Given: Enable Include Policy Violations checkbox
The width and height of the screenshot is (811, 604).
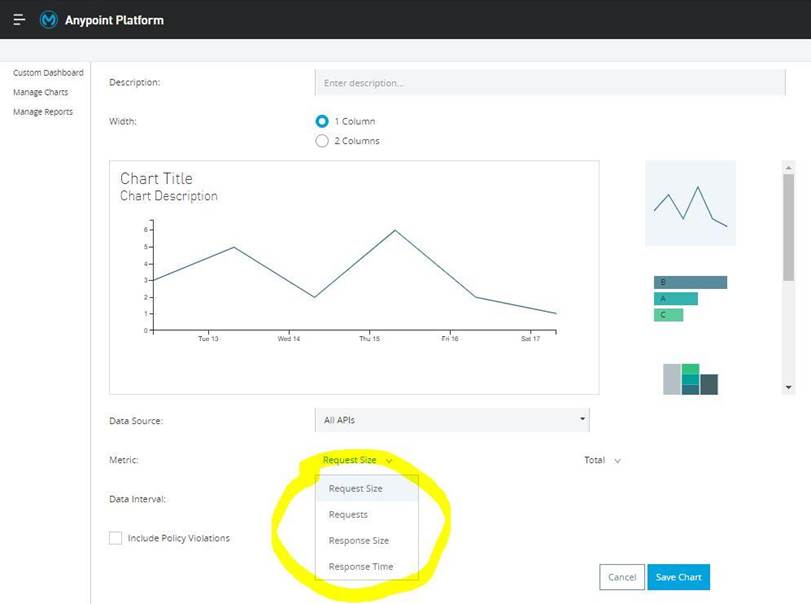Looking at the screenshot, I should click(115, 538).
